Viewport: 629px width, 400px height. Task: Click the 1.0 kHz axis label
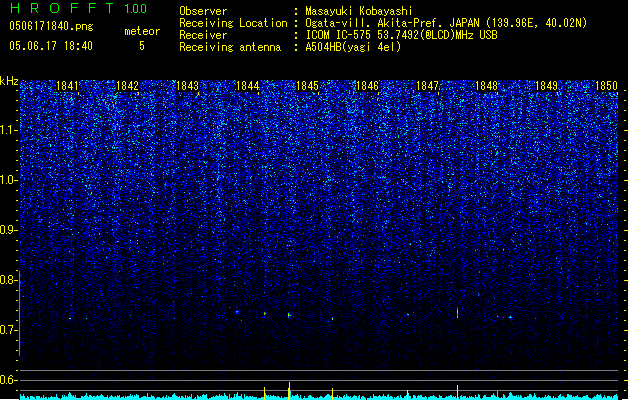[x=8, y=180]
